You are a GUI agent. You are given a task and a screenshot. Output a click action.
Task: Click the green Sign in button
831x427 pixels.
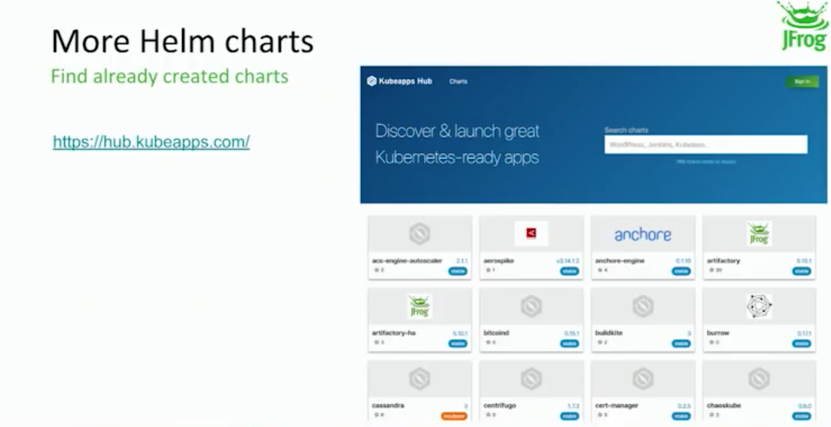click(x=802, y=82)
